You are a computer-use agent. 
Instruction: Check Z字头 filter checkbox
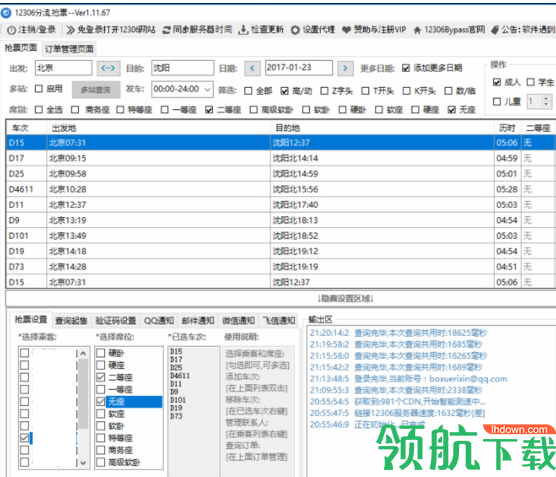click(324, 91)
